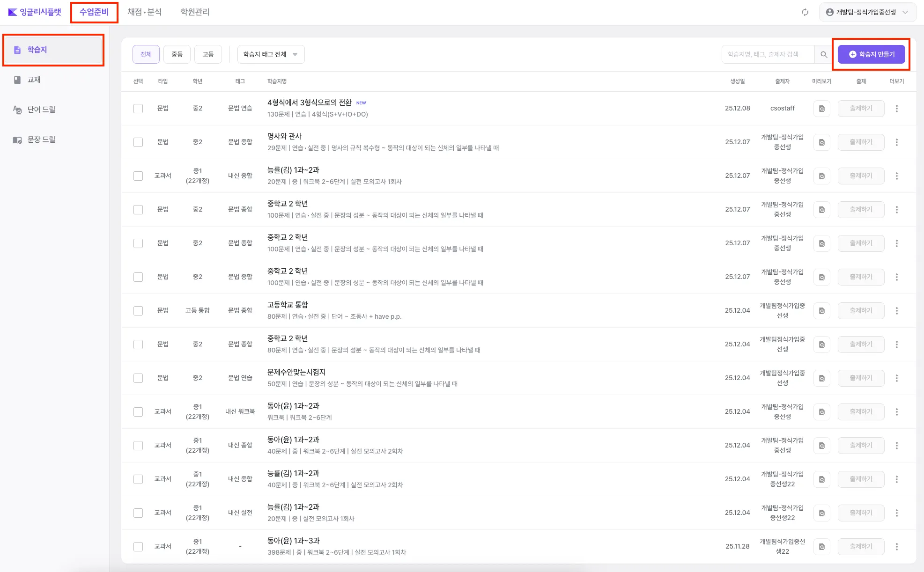Open 교재 in the sidebar
924x572 pixels.
click(34, 80)
